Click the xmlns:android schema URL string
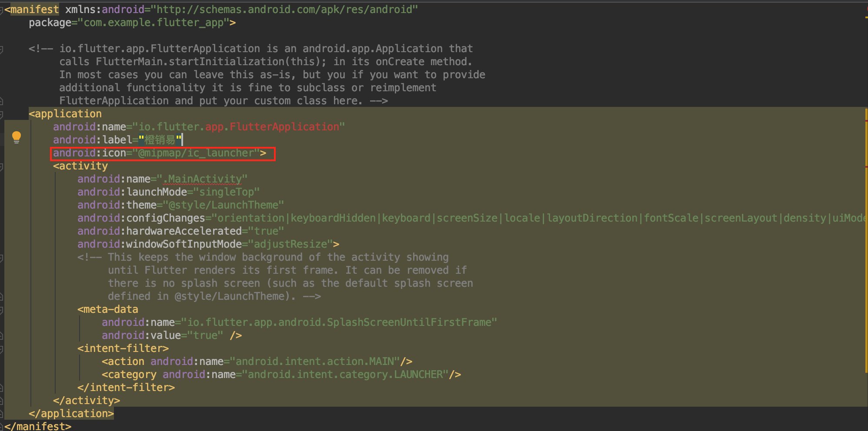This screenshot has width=868, height=431. [284, 10]
